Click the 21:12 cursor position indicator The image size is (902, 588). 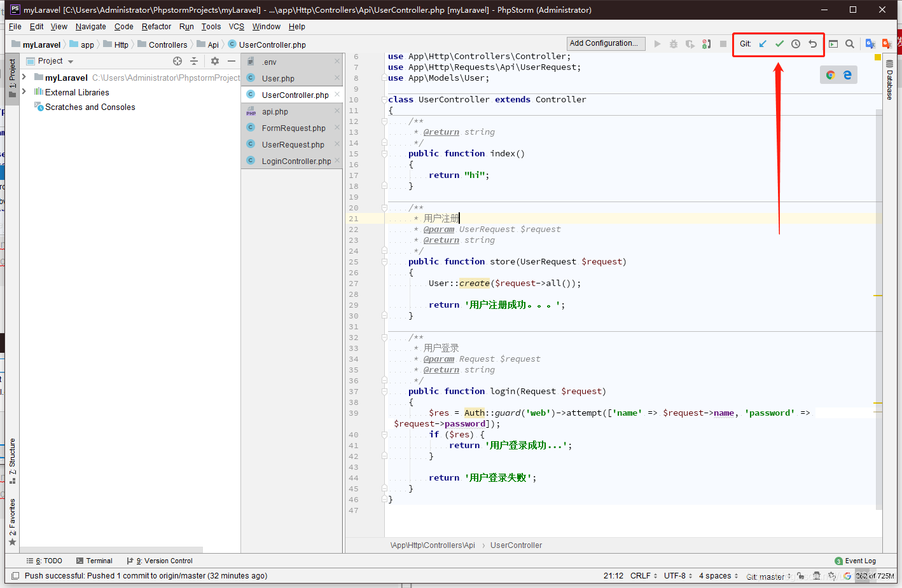pyautogui.click(x=613, y=576)
